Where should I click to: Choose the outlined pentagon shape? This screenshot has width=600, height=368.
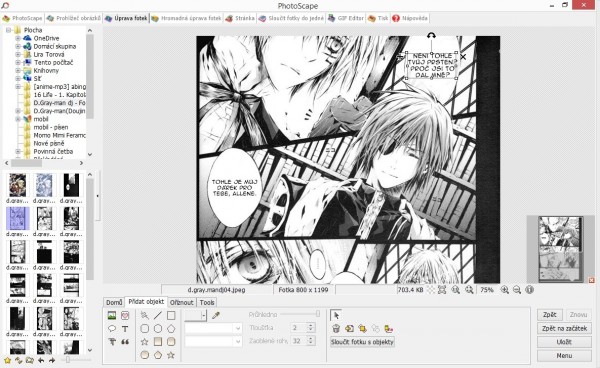coord(171,329)
